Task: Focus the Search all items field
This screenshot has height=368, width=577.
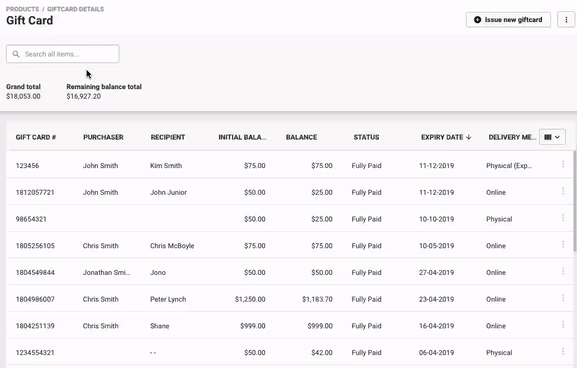Action: [63, 54]
